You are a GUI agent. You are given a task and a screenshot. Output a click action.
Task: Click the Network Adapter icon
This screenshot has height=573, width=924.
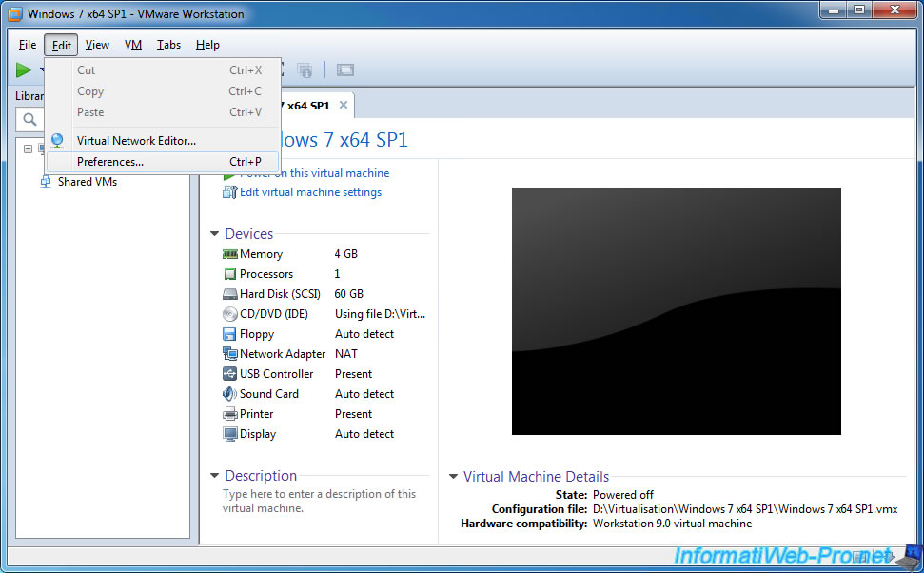[230, 354]
